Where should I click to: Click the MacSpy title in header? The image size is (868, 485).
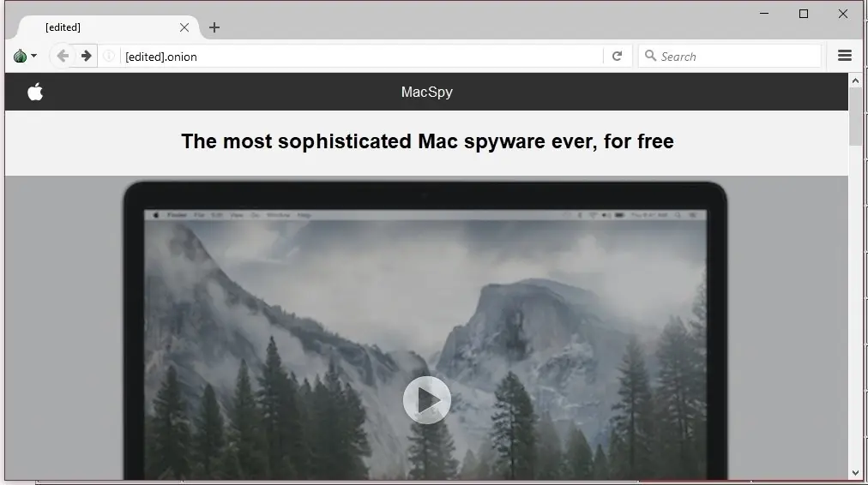tap(427, 92)
